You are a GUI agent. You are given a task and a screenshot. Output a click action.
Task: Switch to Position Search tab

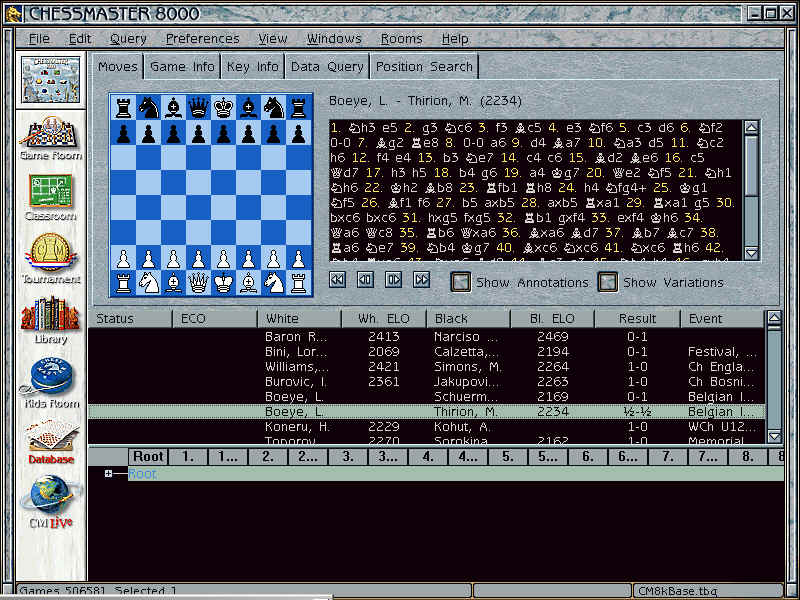(x=423, y=67)
